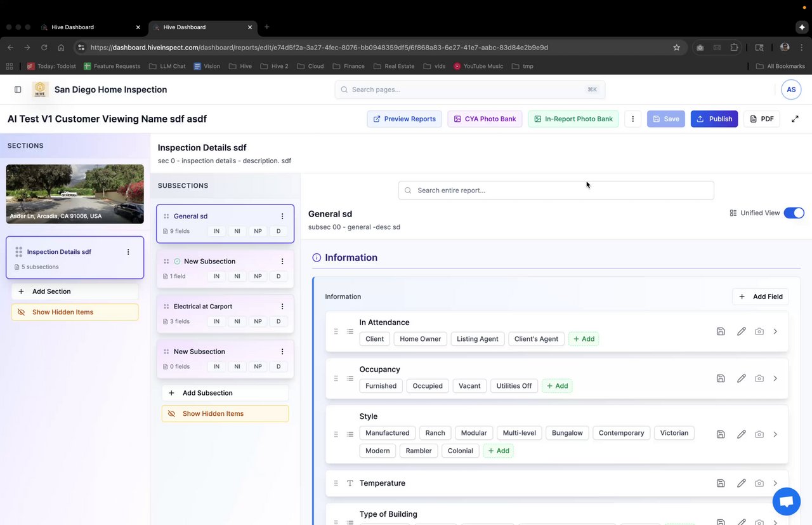Click the save icon in the Temperature row
This screenshot has height=525, width=812.
721,483
